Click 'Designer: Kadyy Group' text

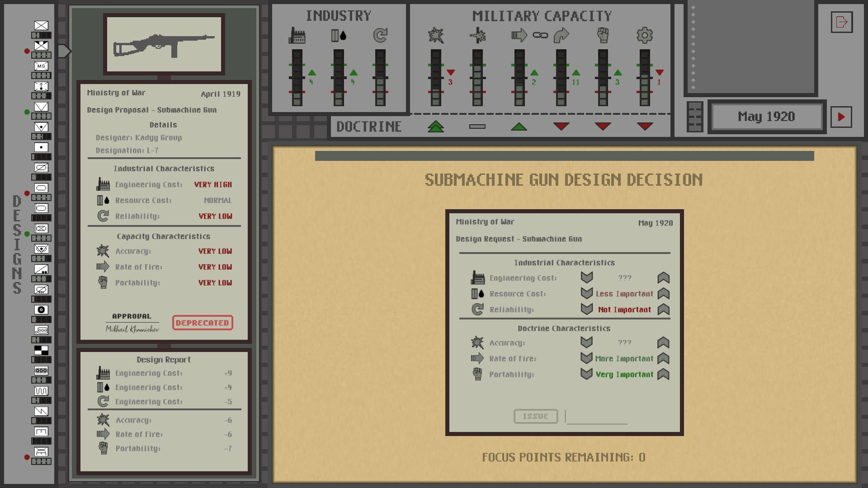[x=139, y=138]
